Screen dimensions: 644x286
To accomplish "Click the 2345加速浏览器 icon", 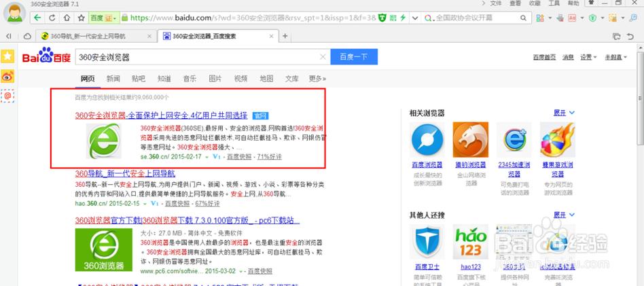I will pyautogui.click(x=514, y=140).
